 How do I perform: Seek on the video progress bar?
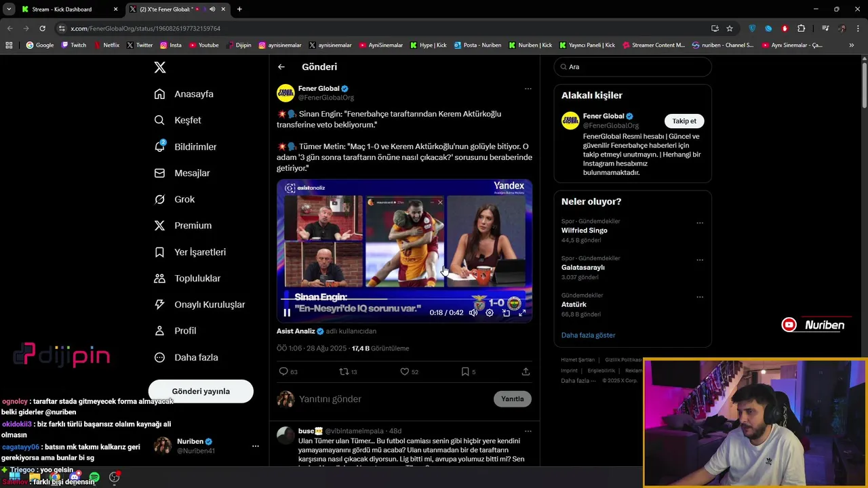pos(404,298)
